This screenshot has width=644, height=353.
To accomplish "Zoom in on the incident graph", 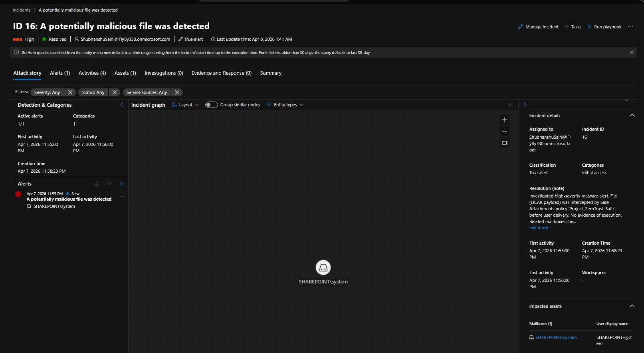I will (x=505, y=120).
